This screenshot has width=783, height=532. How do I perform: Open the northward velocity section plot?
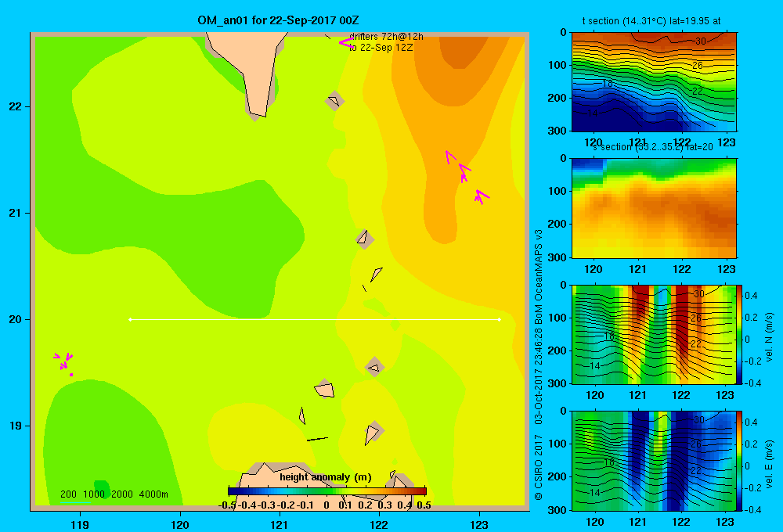pyautogui.click(x=654, y=334)
